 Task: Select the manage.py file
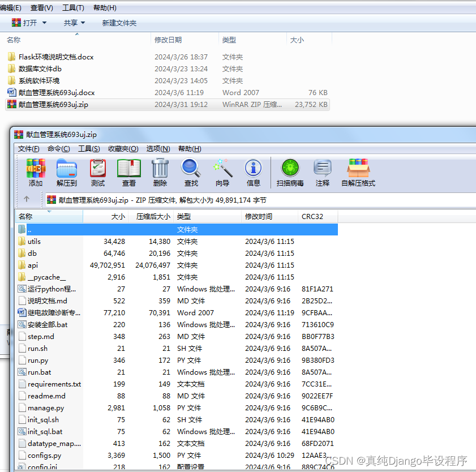(177, 408)
